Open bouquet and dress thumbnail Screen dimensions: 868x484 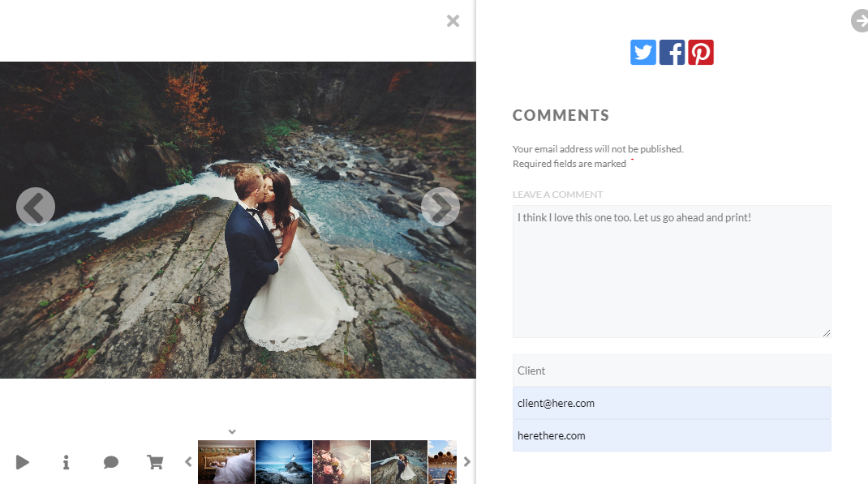(x=342, y=462)
